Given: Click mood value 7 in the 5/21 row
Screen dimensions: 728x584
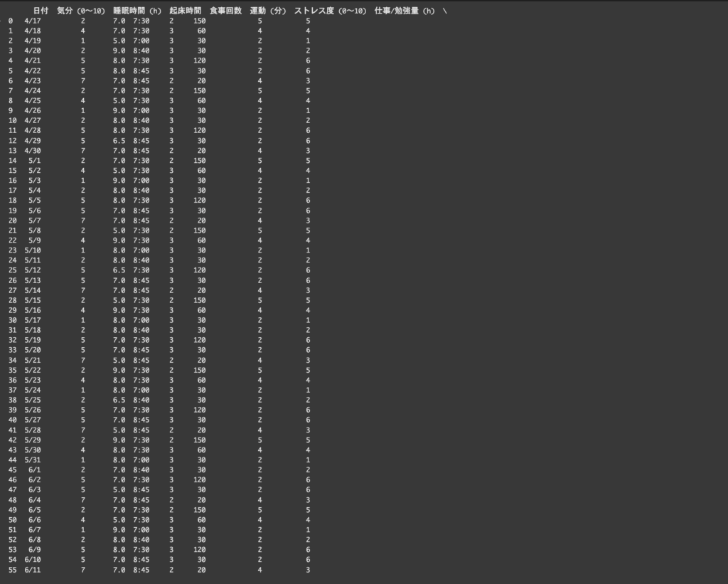Looking at the screenshot, I should 83,360.
